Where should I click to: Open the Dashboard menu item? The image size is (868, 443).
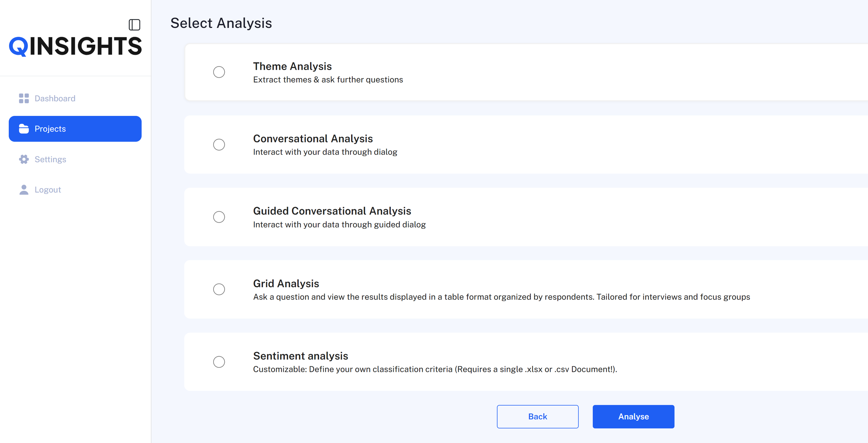tap(55, 99)
